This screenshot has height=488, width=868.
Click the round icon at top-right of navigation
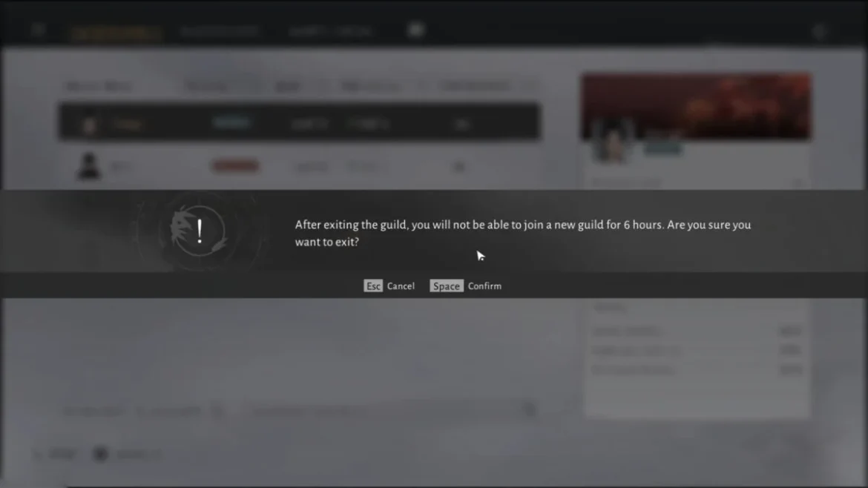(819, 32)
